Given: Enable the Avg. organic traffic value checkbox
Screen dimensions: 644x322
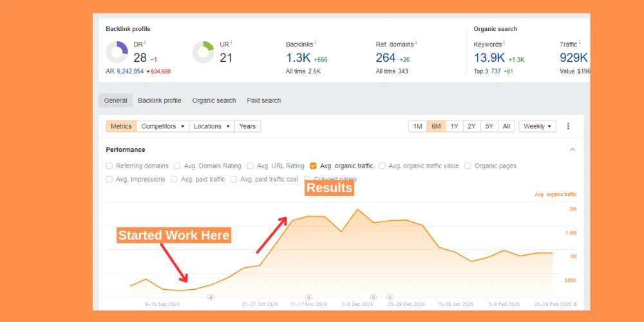Looking at the screenshot, I should (382, 166).
